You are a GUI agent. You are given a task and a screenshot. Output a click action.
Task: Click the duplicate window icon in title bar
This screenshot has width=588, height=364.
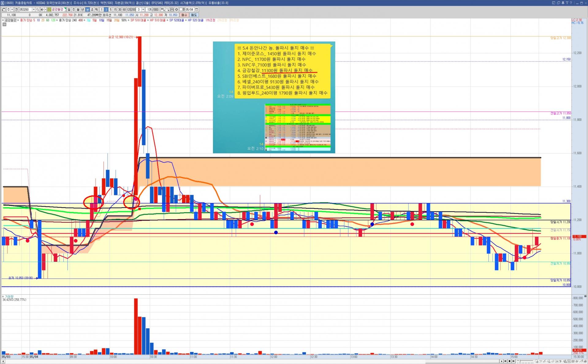(x=558, y=3)
